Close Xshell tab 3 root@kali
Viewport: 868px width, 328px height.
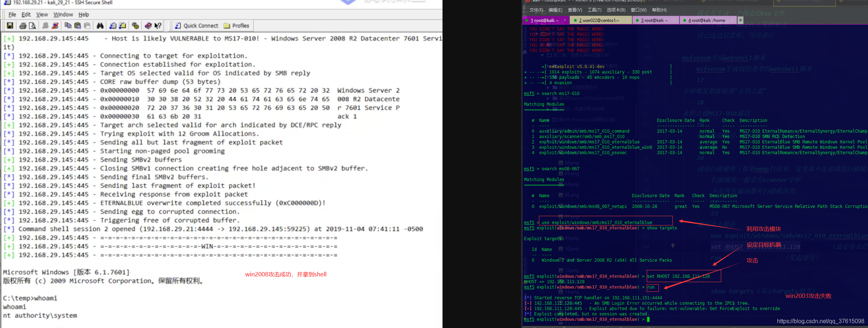[675, 20]
